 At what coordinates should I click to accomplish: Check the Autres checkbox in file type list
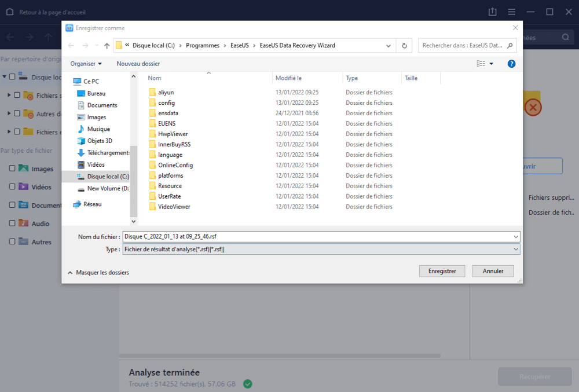point(12,241)
